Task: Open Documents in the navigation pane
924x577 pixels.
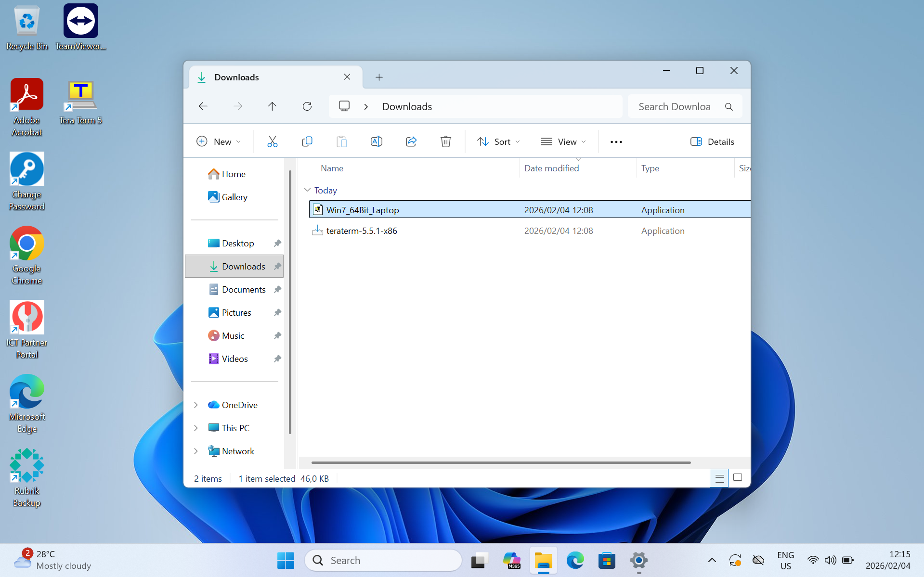Action: (243, 289)
